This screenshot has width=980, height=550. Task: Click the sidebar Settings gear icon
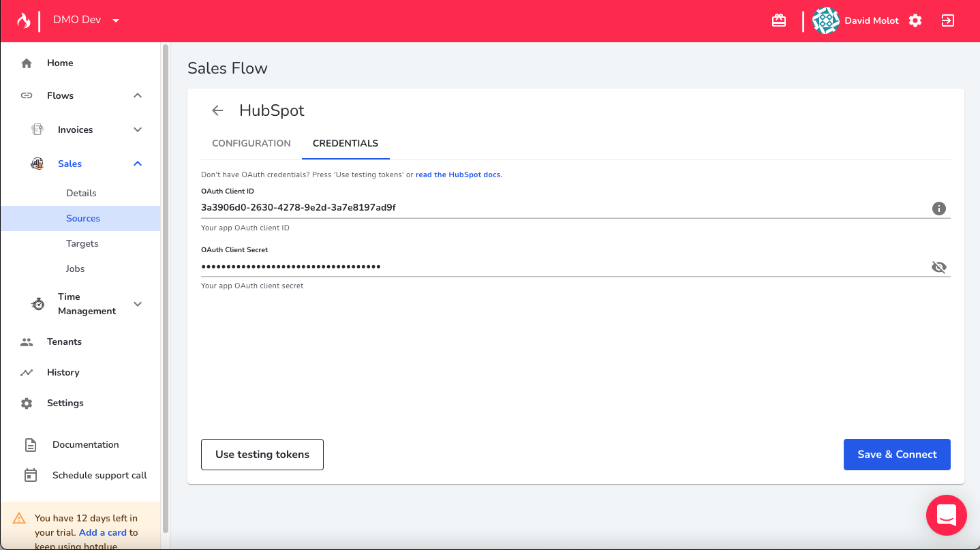[x=27, y=403]
